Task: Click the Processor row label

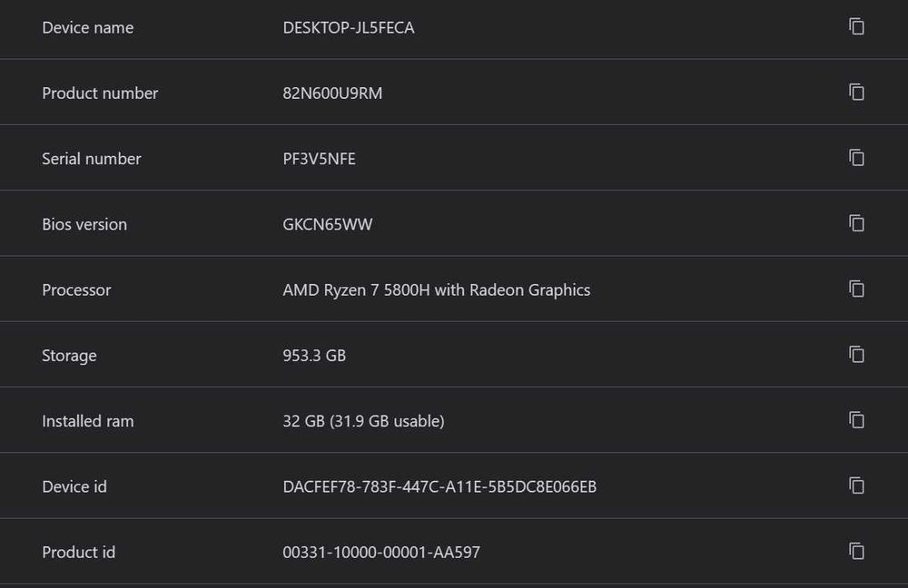Action: tap(76, 290)
